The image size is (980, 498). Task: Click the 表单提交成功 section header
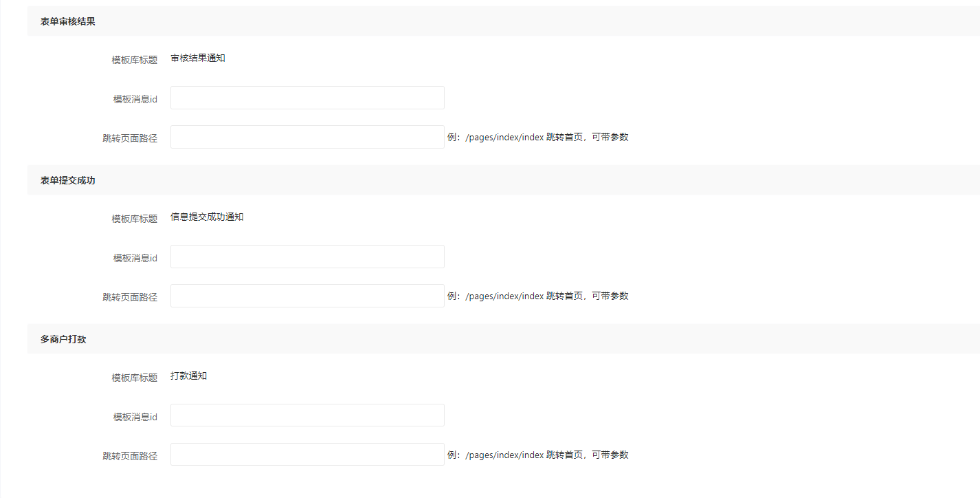(68, 180)
